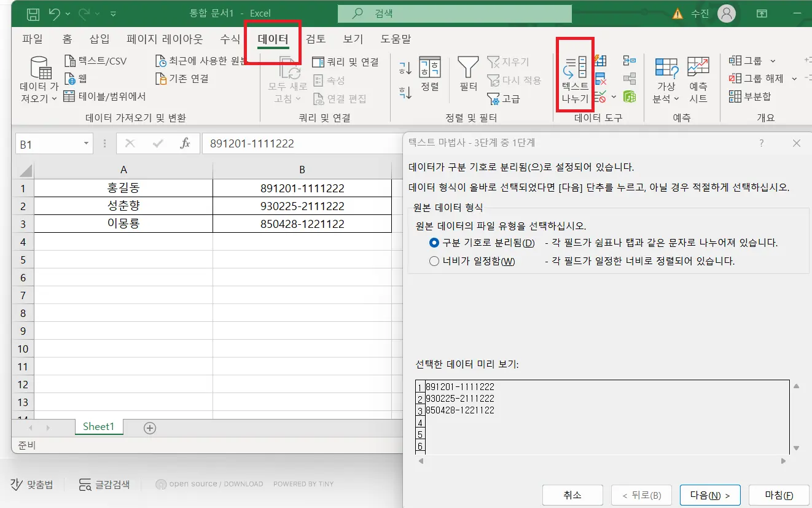Image resolution: width=812 pixels, height=508 pixels.
Task: Click the Undo arrow icon
Action: click(54, 13)
